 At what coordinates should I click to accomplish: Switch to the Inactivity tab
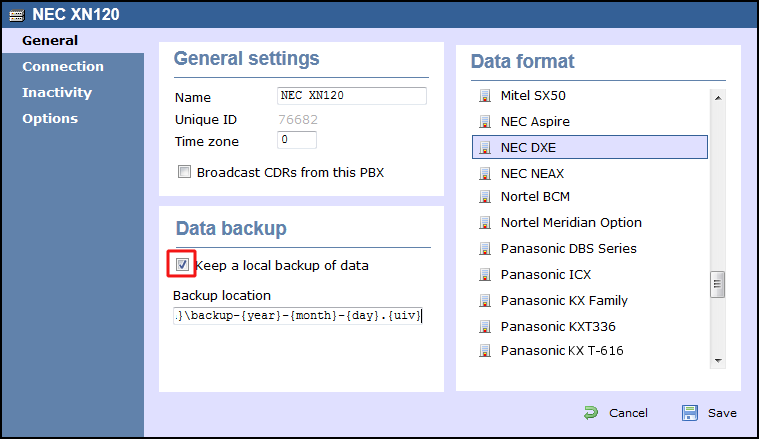pos(57,92)
